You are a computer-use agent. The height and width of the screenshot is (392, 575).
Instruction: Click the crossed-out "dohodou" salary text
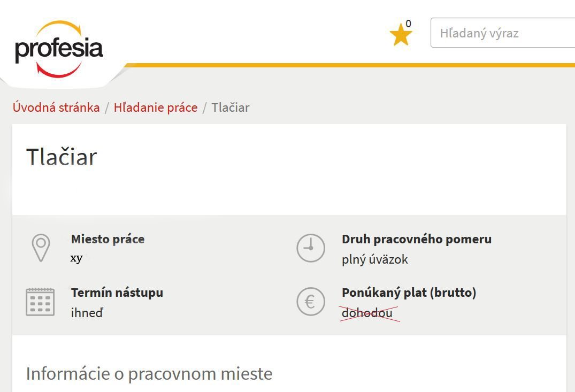(367, 313)
